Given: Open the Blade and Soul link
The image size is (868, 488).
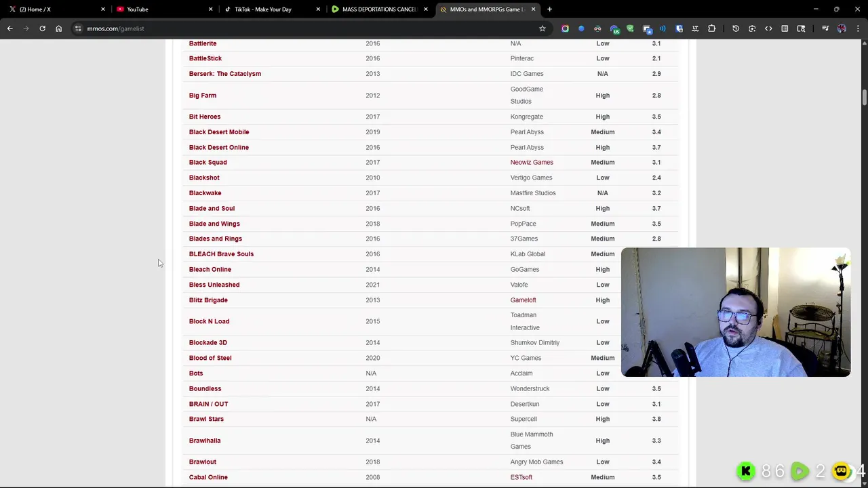Looking at the screenshot, I should [212, 208].
